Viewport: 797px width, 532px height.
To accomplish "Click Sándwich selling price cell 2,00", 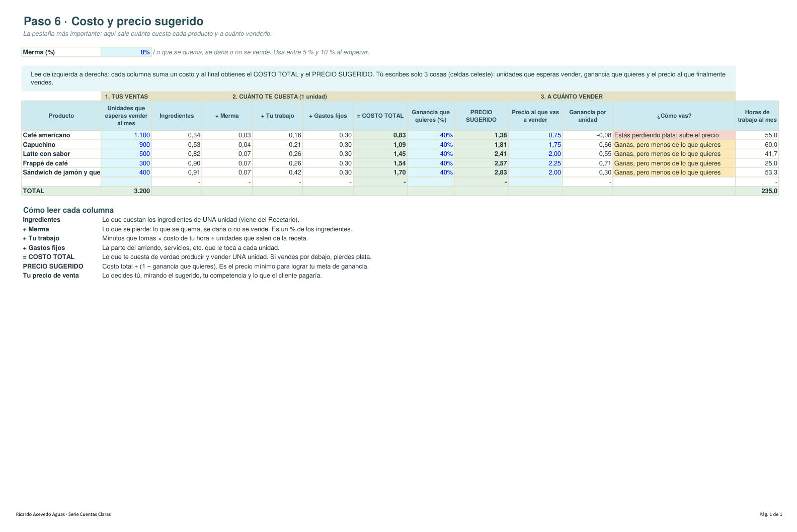I will point(535,172).
